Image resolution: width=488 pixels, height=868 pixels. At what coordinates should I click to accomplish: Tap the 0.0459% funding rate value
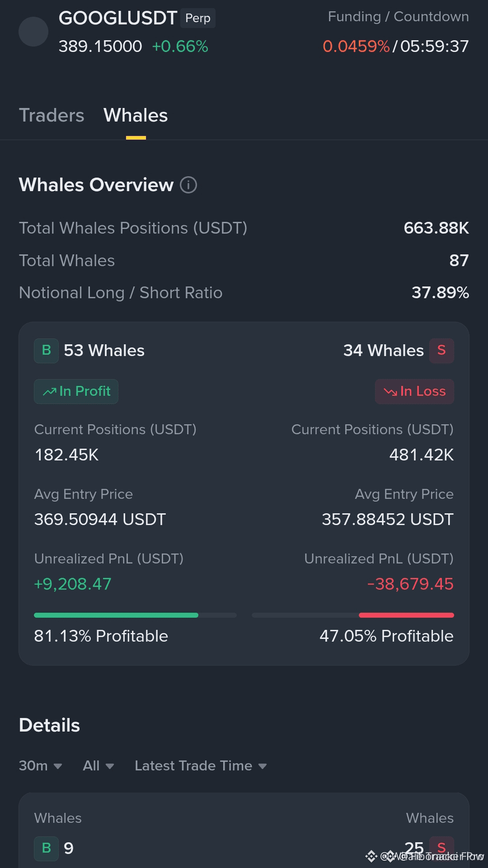click(x=356, y=46)
